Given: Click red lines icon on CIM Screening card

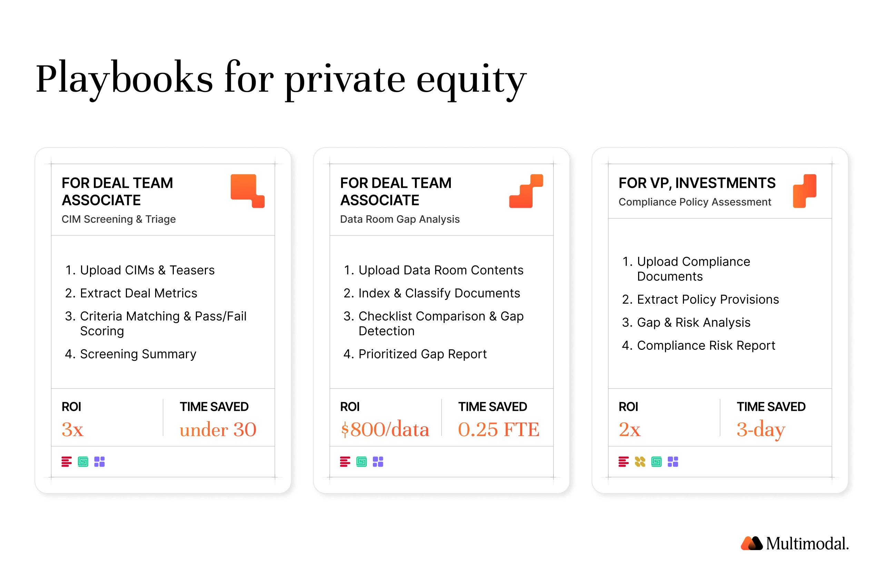Looking at the screenshot, I should click(x=67, y=462).
